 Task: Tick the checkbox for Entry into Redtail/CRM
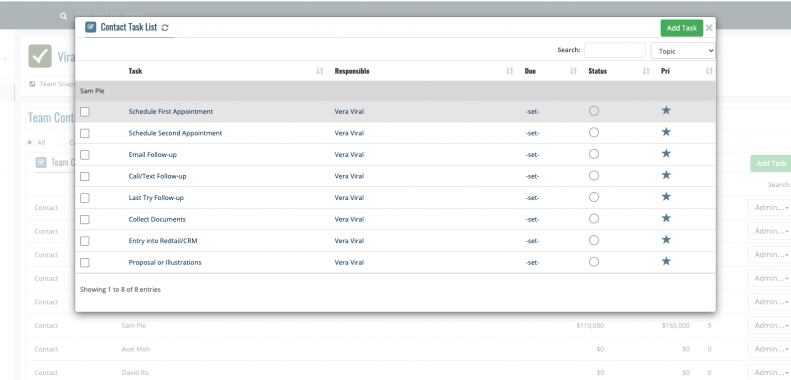coord(85,241)
